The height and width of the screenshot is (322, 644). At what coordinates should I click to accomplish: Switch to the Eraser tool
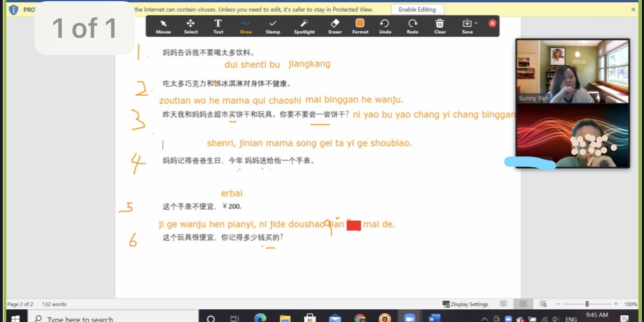point(335,26)
